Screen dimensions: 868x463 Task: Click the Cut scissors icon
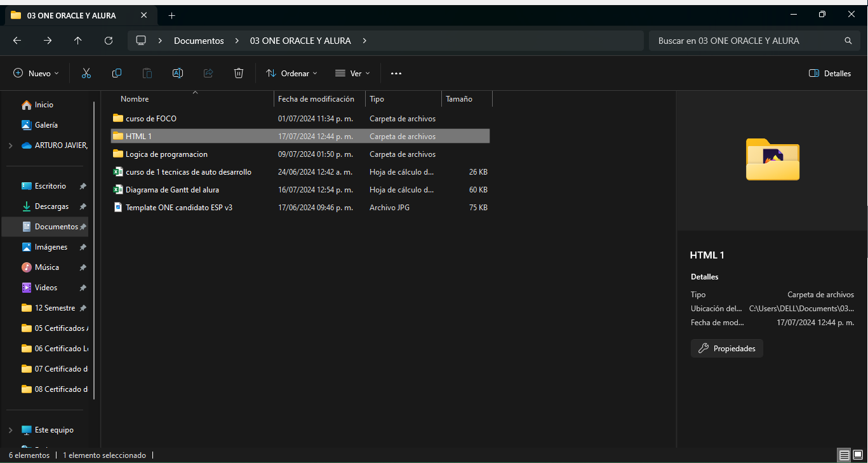86,73
